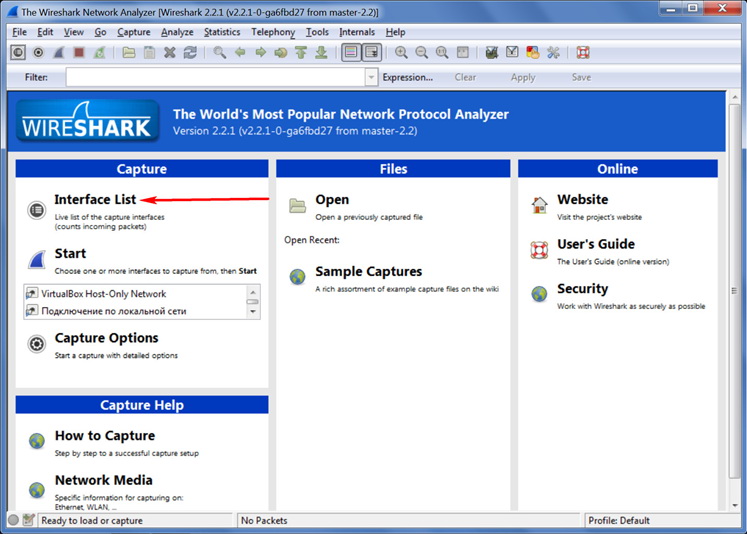Click the shark fin Start capture icon

[x=36, y=262]
